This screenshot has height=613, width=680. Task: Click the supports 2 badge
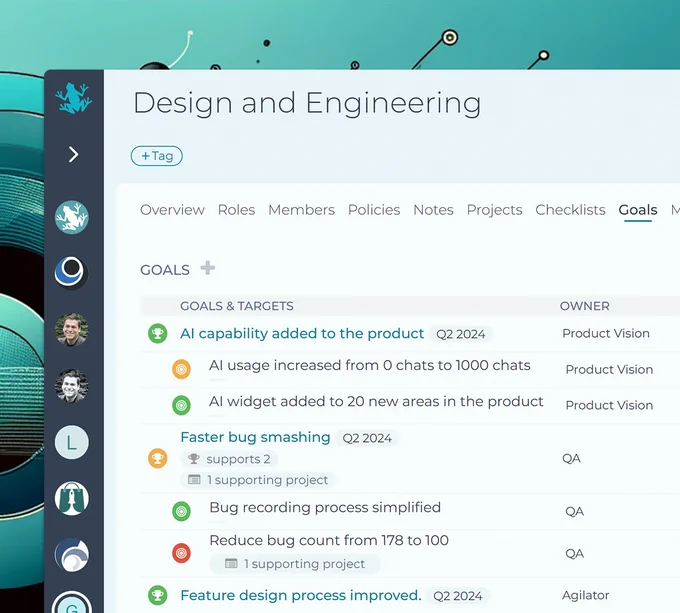tap(229, 459)
